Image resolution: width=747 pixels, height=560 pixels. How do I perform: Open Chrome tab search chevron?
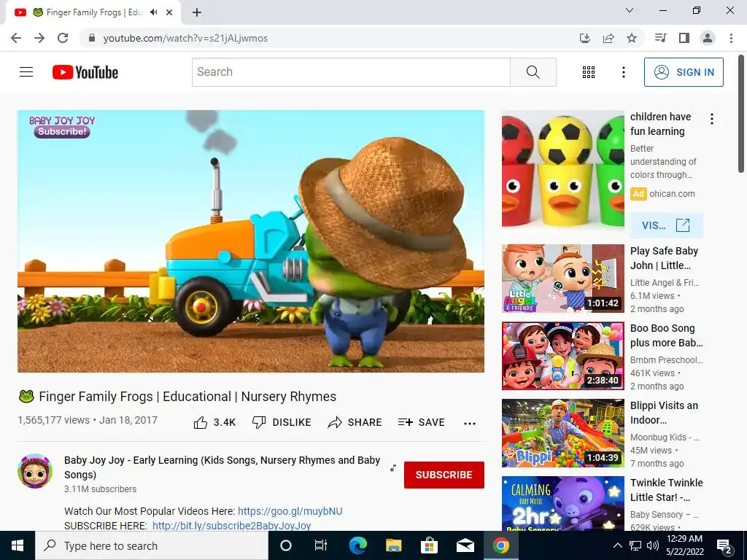pyautogui.click(x=630, y=10)
